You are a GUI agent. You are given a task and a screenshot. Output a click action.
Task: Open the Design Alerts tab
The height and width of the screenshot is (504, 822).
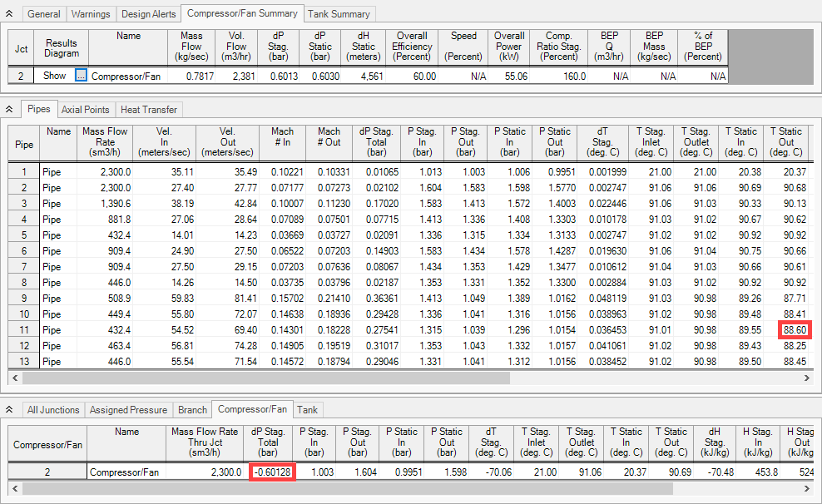click(x=148, y=13)
